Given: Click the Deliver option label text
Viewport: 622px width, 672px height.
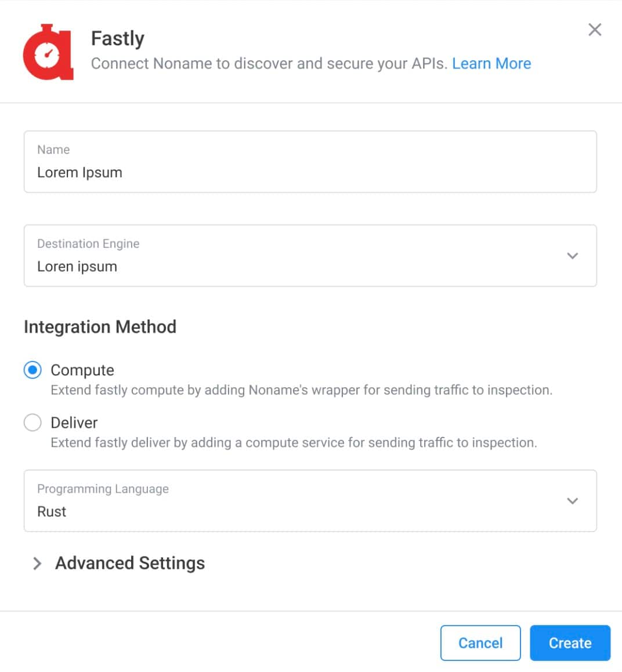Looking at the screenshot, I should pos(74,422).
